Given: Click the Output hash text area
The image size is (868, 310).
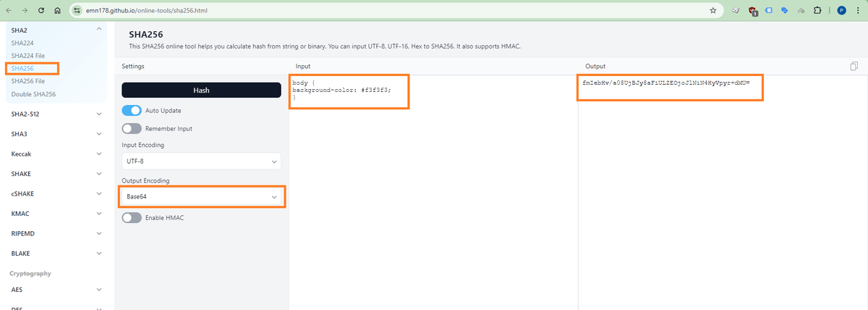Looking at the screenshot, I should (723, 192).
